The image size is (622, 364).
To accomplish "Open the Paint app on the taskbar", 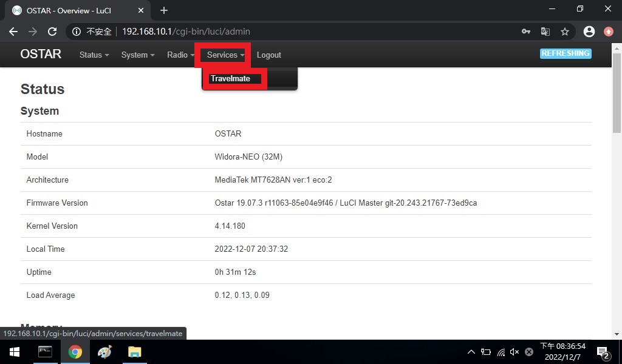I will click(x=104, y=352).
